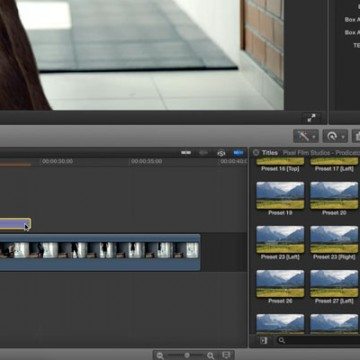Toggle the Titles browser sidebar icon

coord(264,340)
